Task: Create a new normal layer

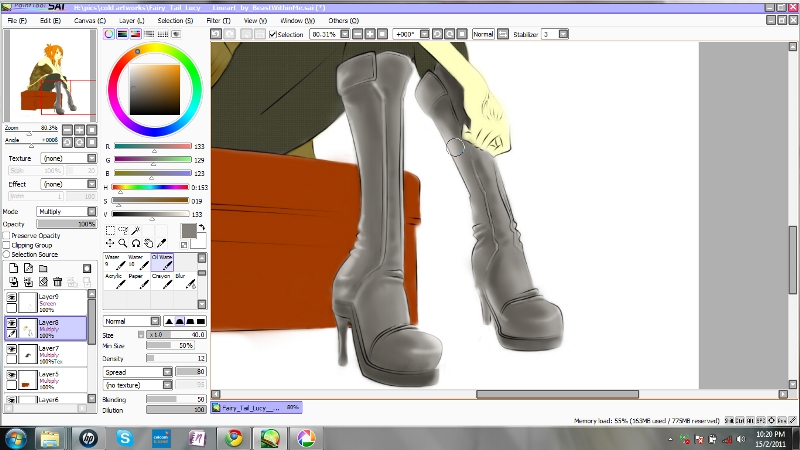Action: pyautogui.click(x=14, y=268)
